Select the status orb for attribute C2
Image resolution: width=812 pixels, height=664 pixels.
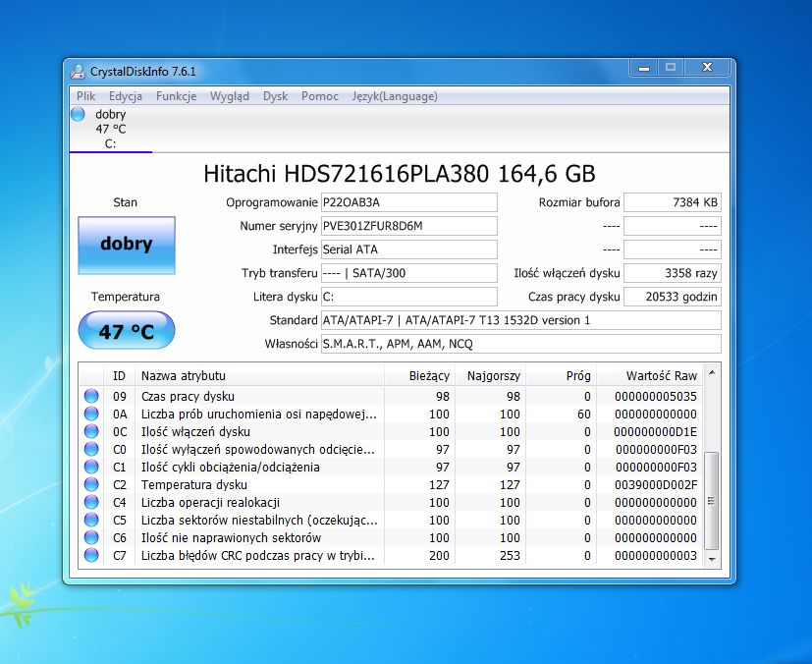point(91,484)
